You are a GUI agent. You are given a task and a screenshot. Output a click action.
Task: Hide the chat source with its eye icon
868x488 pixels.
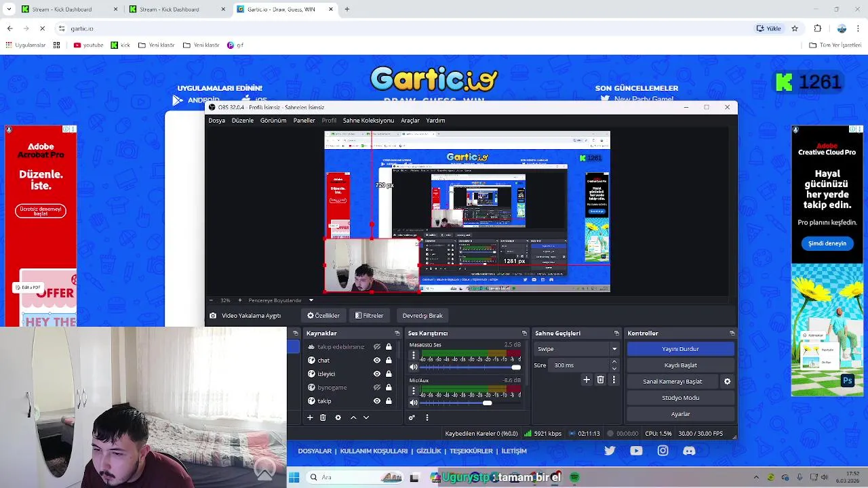pos(377,361)
